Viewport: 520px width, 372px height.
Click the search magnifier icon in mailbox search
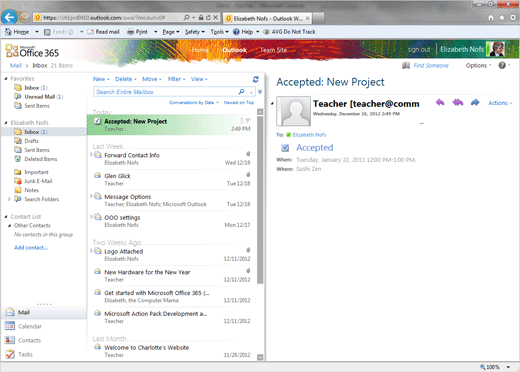(x=242, y=91)
